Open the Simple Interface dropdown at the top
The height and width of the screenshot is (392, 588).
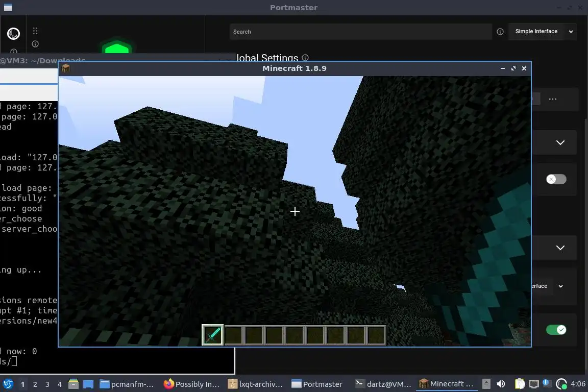point(542,32)
